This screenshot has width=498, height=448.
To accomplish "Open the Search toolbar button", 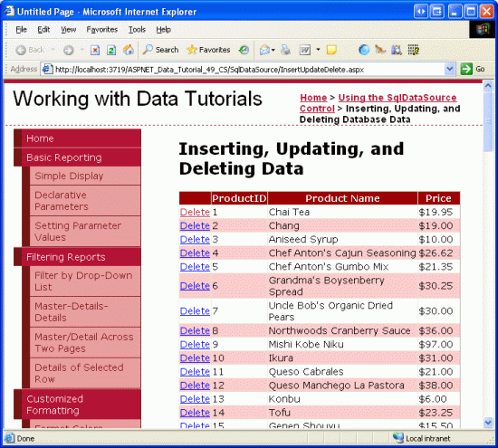I will click(160, 50).
